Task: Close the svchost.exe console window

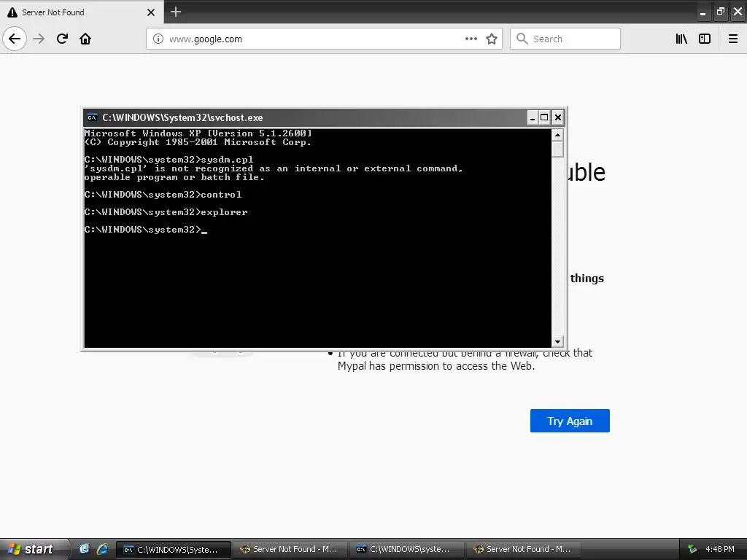Action: point(558,117)
